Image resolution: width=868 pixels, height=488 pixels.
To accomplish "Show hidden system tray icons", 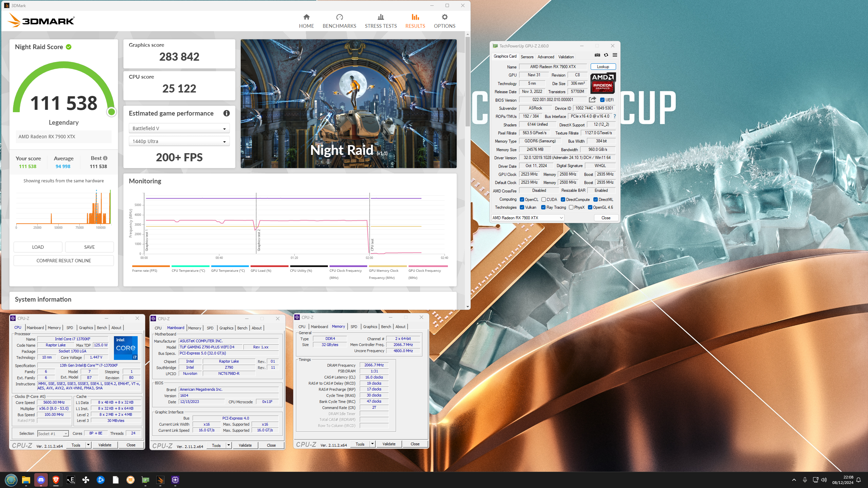I will 794,480.
